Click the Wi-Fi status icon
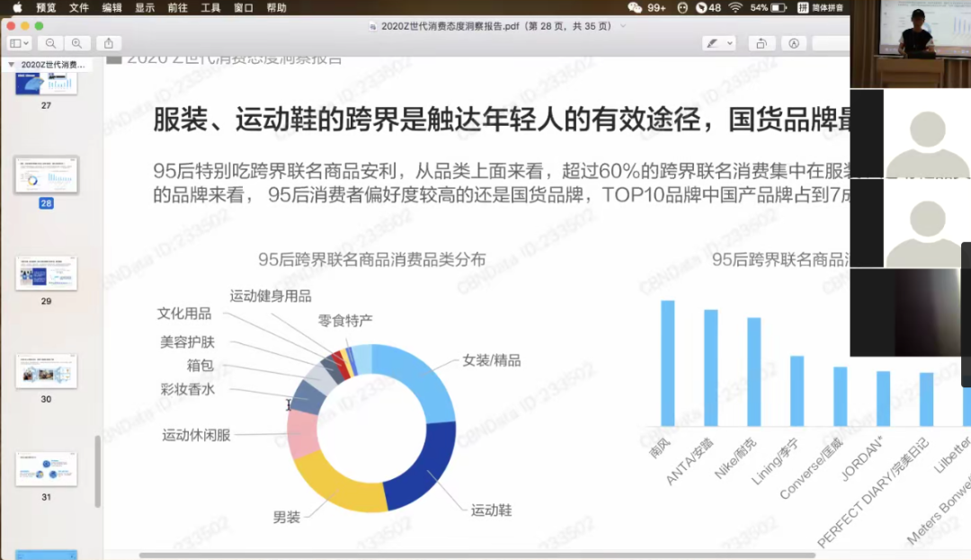Screen dimensions: 971x560 tap(735, 7)
